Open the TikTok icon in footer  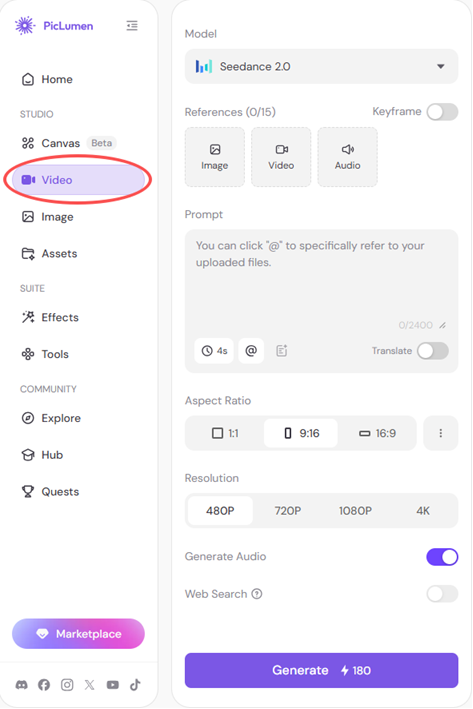[x=135, y=685]
